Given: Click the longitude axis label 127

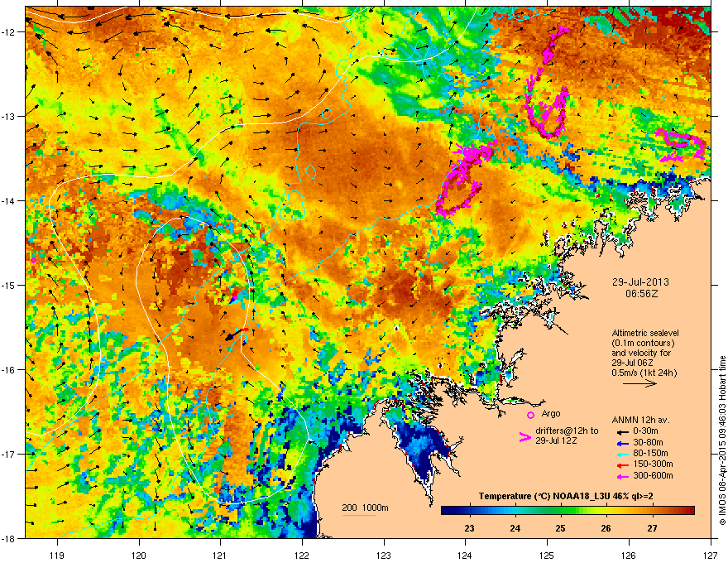Looking at the screenshot, I should click(x=711, y=555).
